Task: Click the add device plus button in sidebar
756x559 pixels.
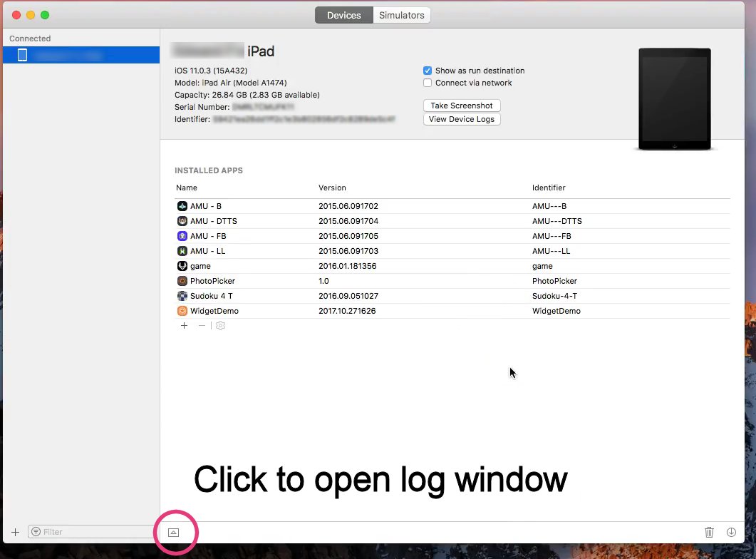Action: pyautogui.click(x=16, y=532)
